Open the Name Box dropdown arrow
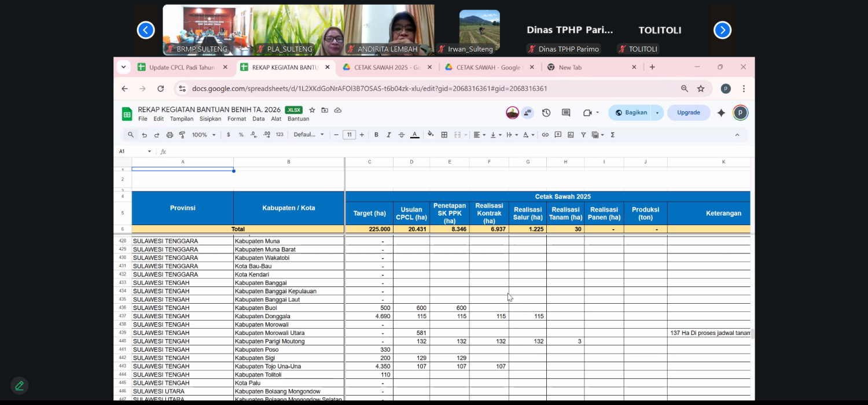The width and height of the screenshot is (868, 405). pos(149,152)
